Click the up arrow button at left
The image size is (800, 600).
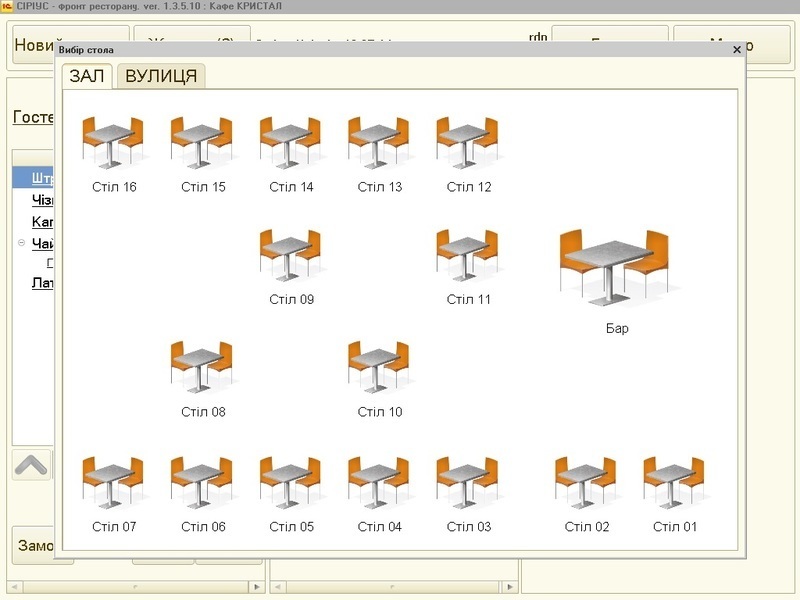(32, 464)
